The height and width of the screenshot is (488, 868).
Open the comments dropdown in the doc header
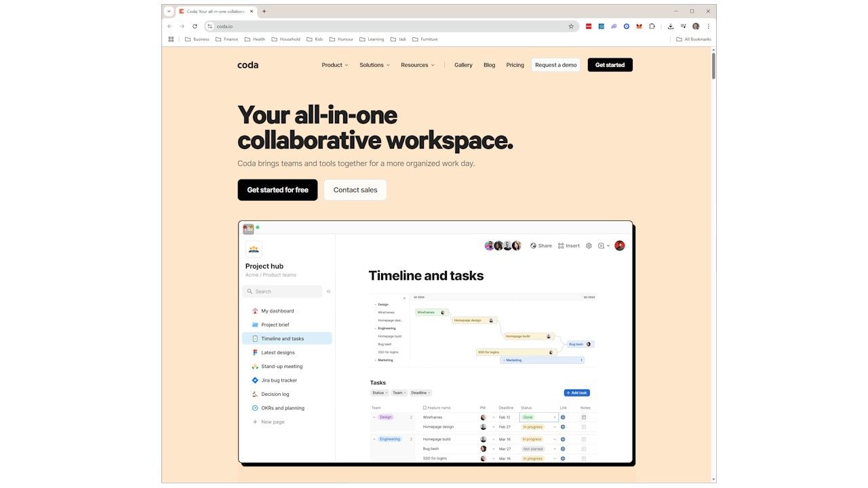pos(604,245)
